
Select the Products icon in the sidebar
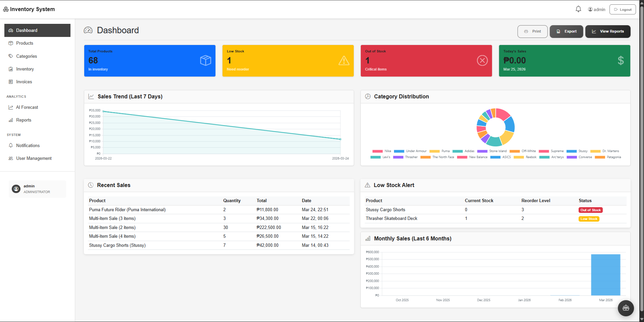tap(11, 43)
